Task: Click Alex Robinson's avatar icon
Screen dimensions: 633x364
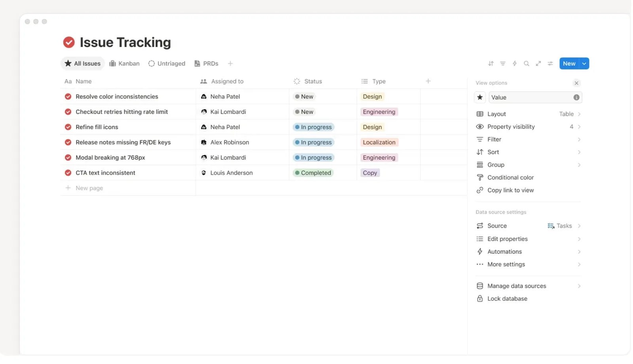Action: 204,142
